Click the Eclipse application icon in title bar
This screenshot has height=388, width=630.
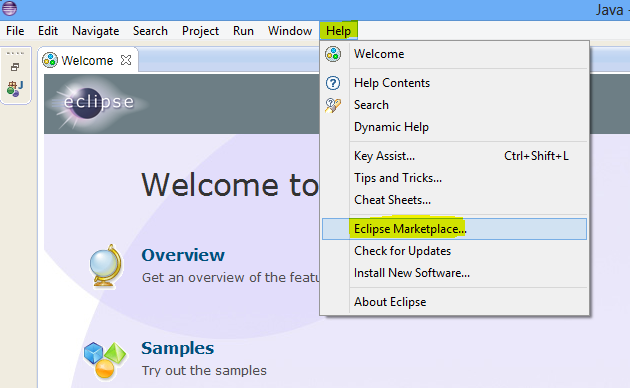[x=9, y=8]
